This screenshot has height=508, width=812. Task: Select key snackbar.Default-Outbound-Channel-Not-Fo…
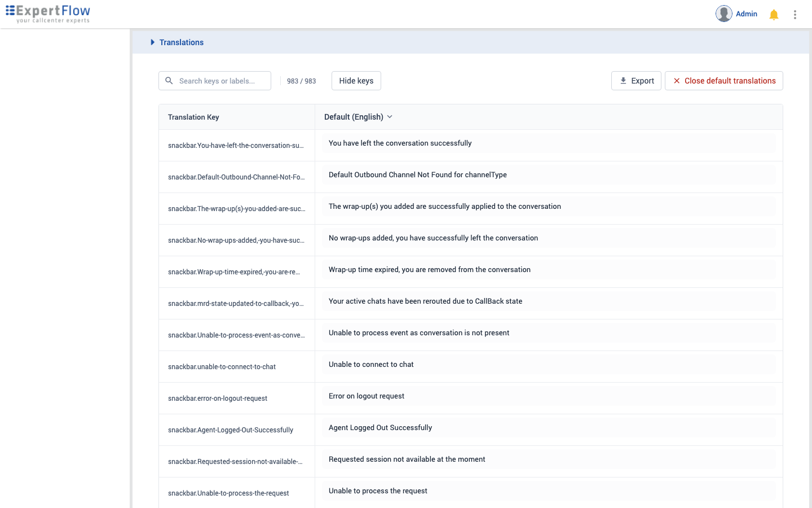click(236, 177)
